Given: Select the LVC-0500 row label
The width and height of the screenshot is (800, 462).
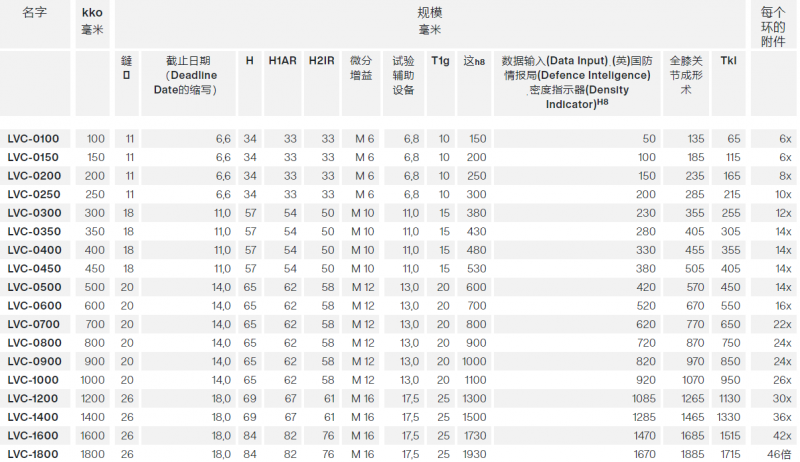Looking at the screenshot, I should [33, 287].
